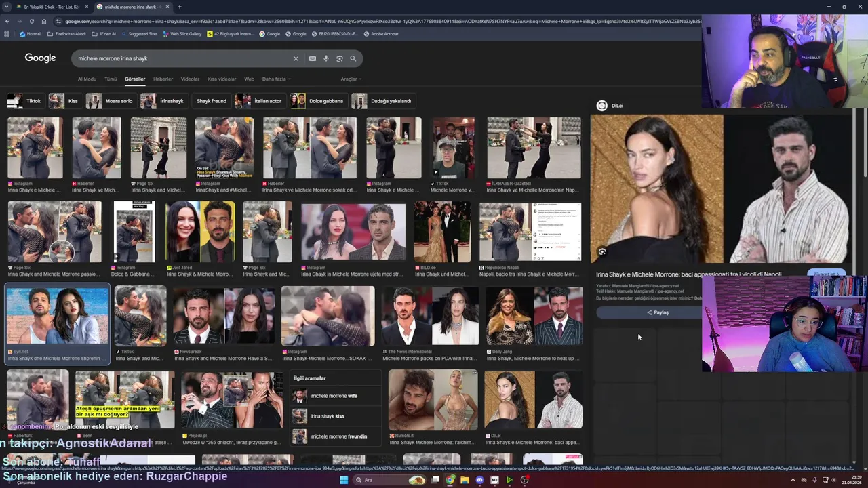Select the AI Modu search tab

(x=87, y=79)
